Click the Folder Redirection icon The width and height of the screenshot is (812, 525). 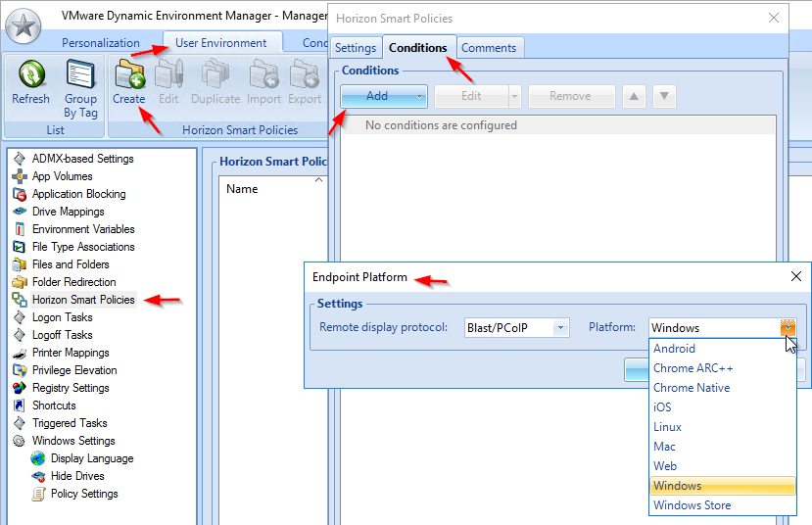[20, 282]
